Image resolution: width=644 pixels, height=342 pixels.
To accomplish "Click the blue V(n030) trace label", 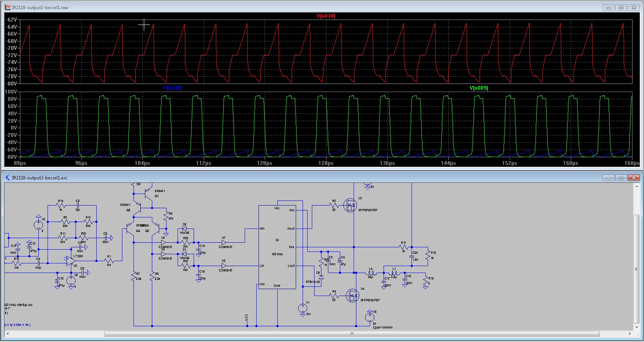I will [x=173, y=88].
